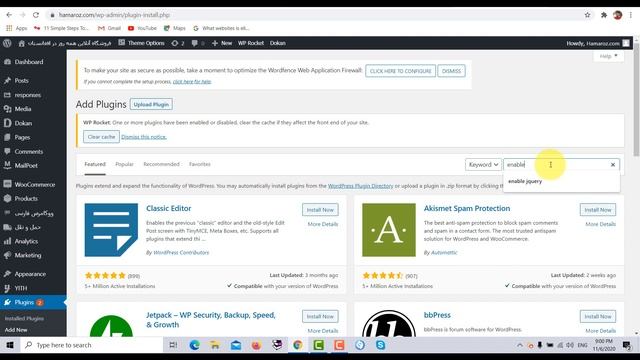This screenshot has width=640, height=360.
Task: Click the New content item in admin bar
Action: tap(222, 43)
